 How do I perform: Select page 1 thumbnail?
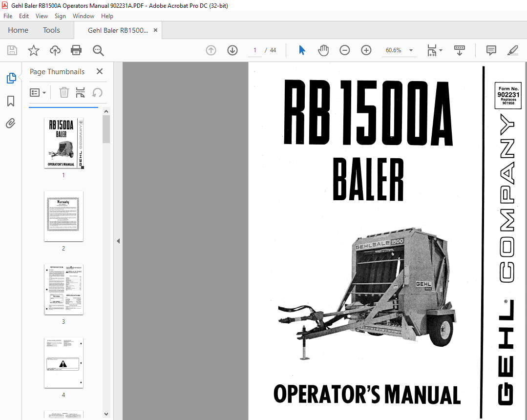click(x=63, y=143)
